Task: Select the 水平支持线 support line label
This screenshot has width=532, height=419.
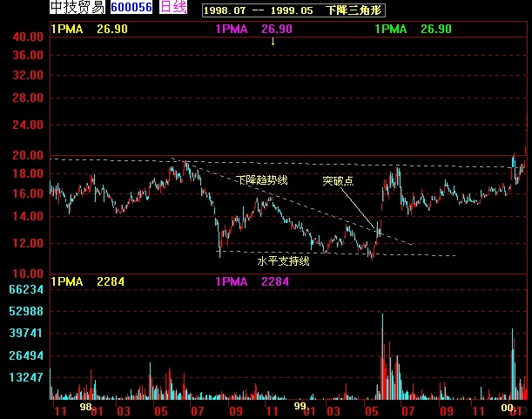Action: (x=283, y=260)
